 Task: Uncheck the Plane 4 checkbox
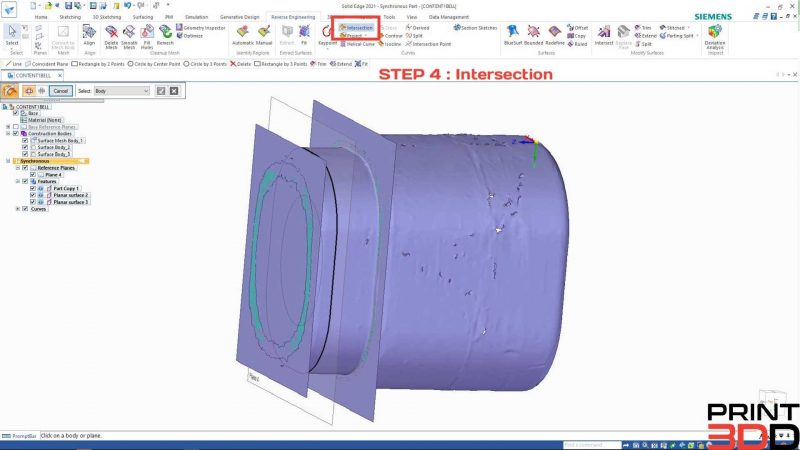pos(33,174)
